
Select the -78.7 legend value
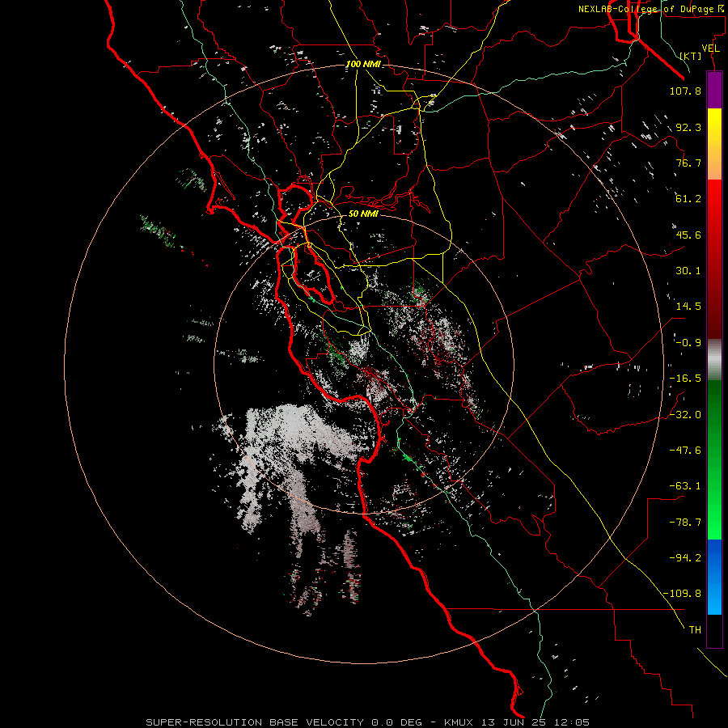[x=685, y=523]
